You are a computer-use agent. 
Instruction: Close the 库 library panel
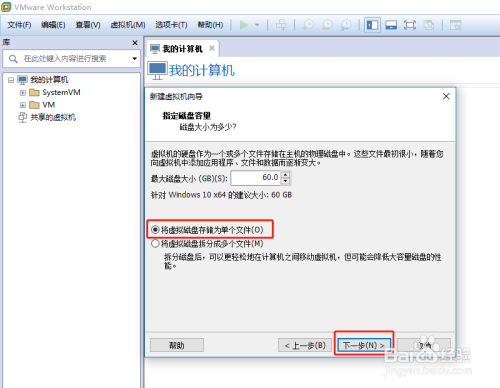135,43
